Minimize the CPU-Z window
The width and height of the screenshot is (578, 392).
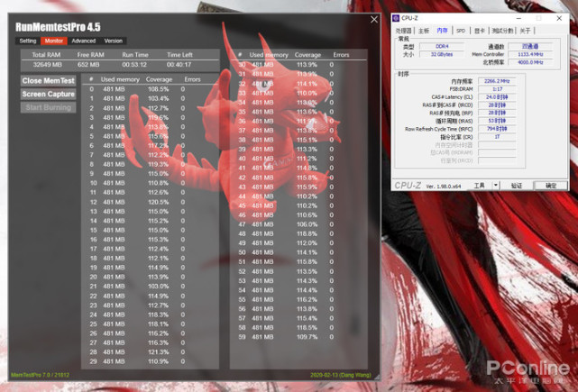[518, 18]
